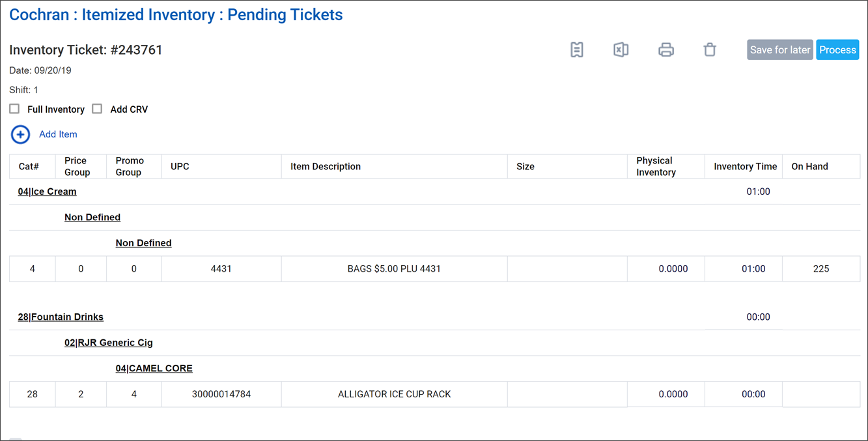Open the Add Item link
Viewport: 868px width, 441px height.
click(58, 134)
